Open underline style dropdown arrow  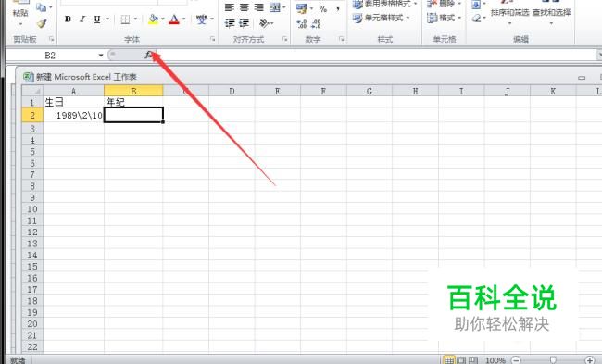click(x=107, y=19)
